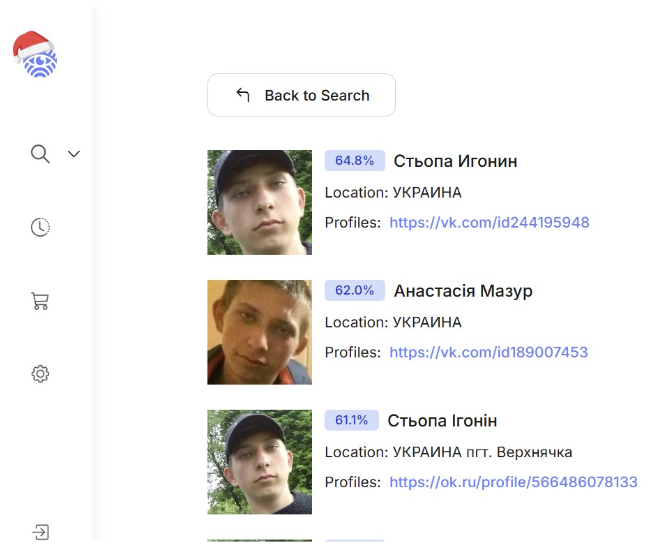Open link ok.ru/profile/566486078133
This screenshot has width=668, height=558.
click(513, 482)
